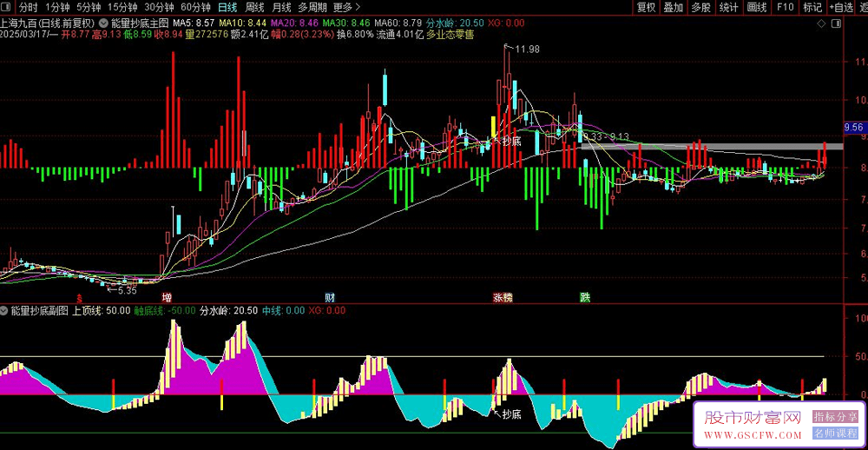
Task: Click the '涨精' event marker
Action: [503, 297]
